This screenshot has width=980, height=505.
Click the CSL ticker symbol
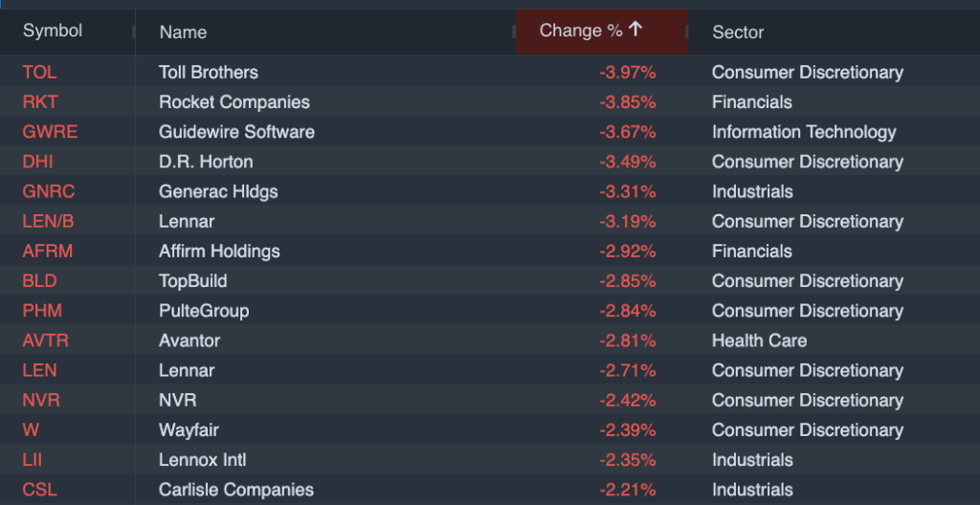(x=39, y=489)
